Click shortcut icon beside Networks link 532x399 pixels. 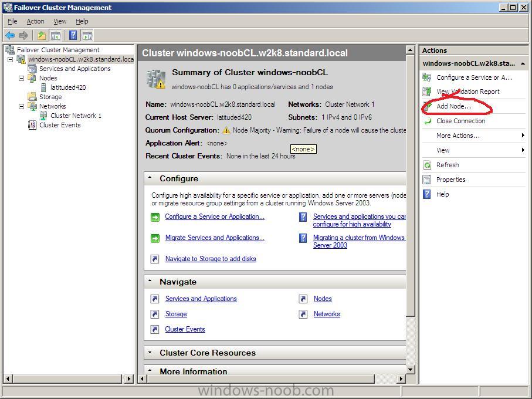(x=303, y=314)
